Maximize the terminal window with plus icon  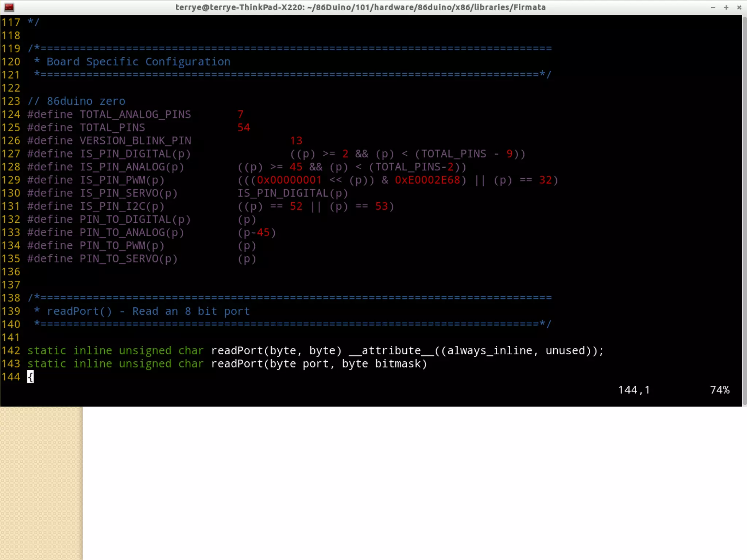click(x=726, y=7)
